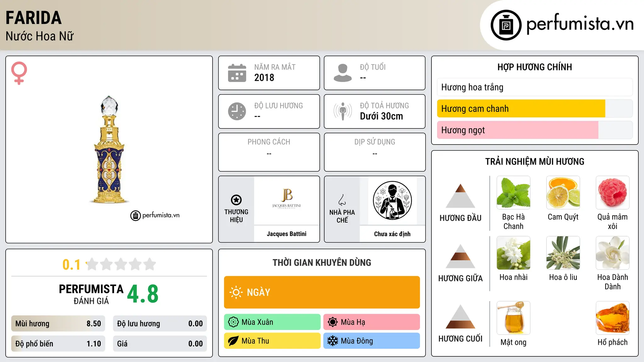Click the Hương cuối pyramid icon
Viewport: 644px width, 362px height.
point(460,316)
